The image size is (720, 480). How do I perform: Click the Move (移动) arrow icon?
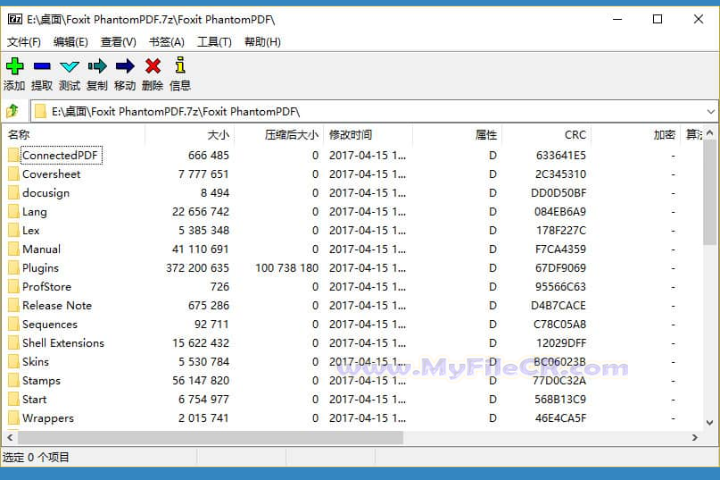tap(125, 67)
